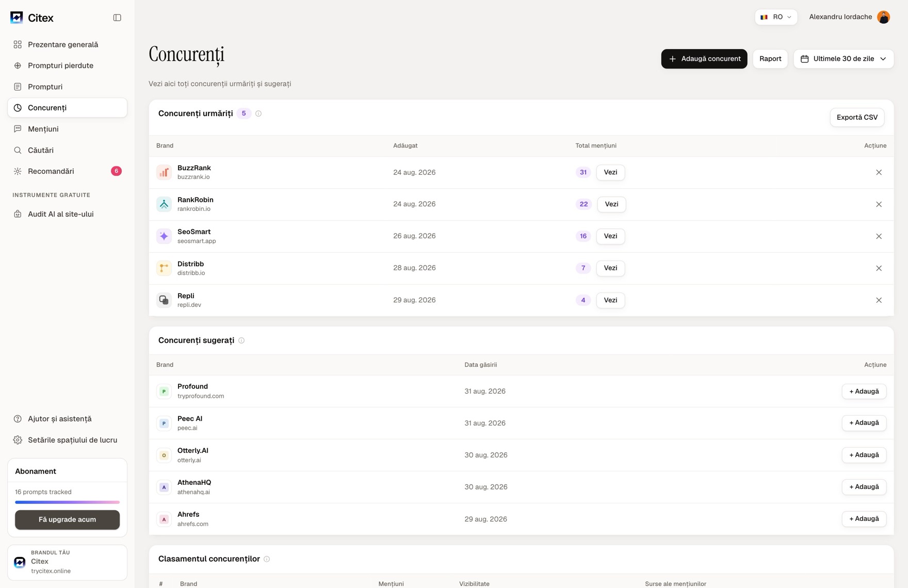Open Recomandări with 6 notifications
The image size is (908, 588).
pyautogui.click(x=67, y=171)
